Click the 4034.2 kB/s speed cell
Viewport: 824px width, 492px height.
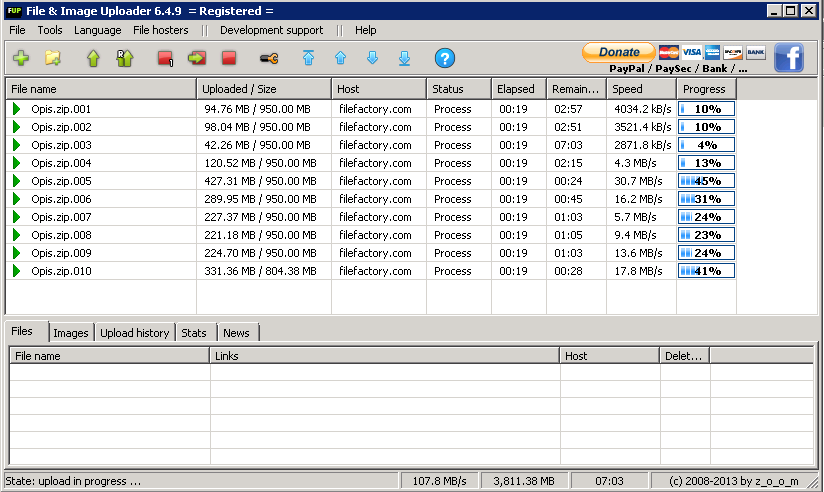(x=643, y=109)
